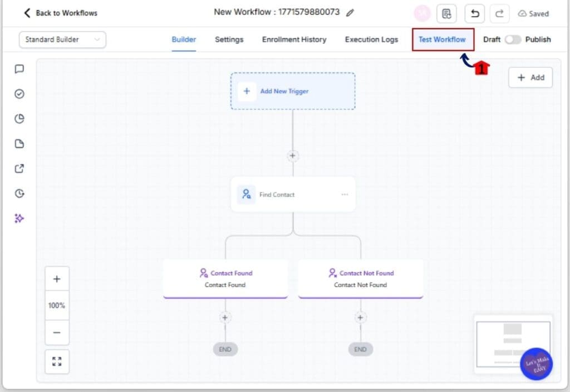Open the notes document icon in header

(446, 13)
